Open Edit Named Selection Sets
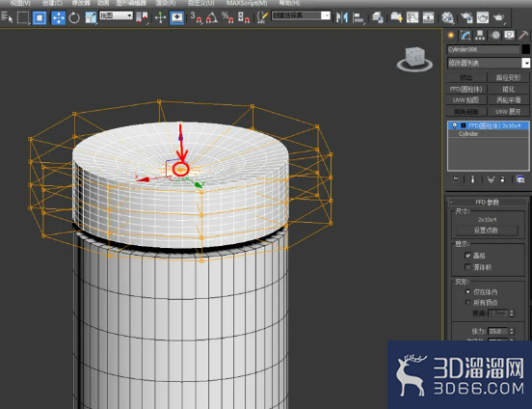This screenshot has width=532, height=409. (262, 17)
